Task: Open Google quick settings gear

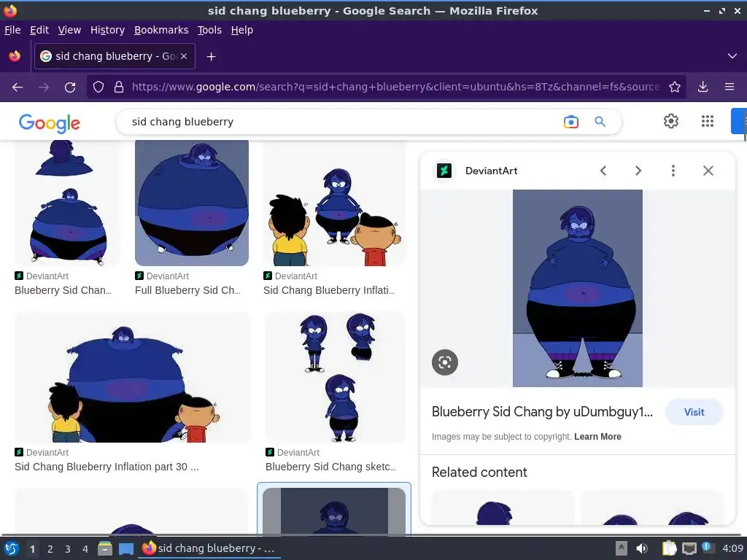Action: (x=671, y=122)
